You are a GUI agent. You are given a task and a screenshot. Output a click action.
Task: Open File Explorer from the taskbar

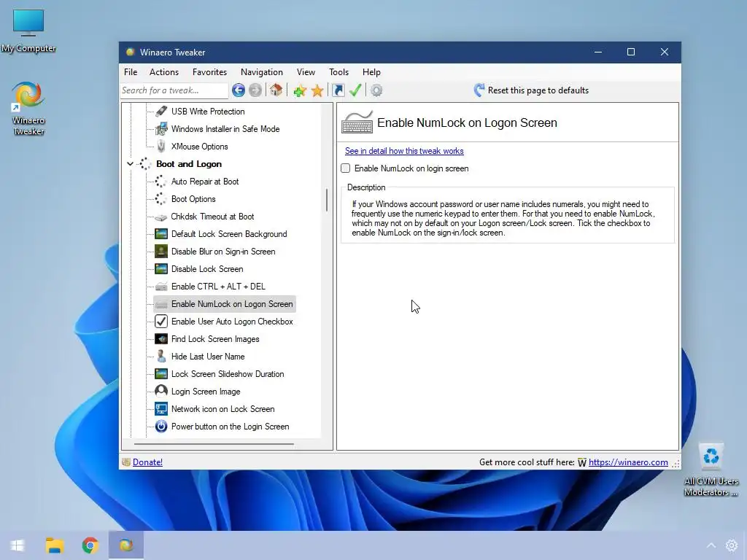point(55,545)
